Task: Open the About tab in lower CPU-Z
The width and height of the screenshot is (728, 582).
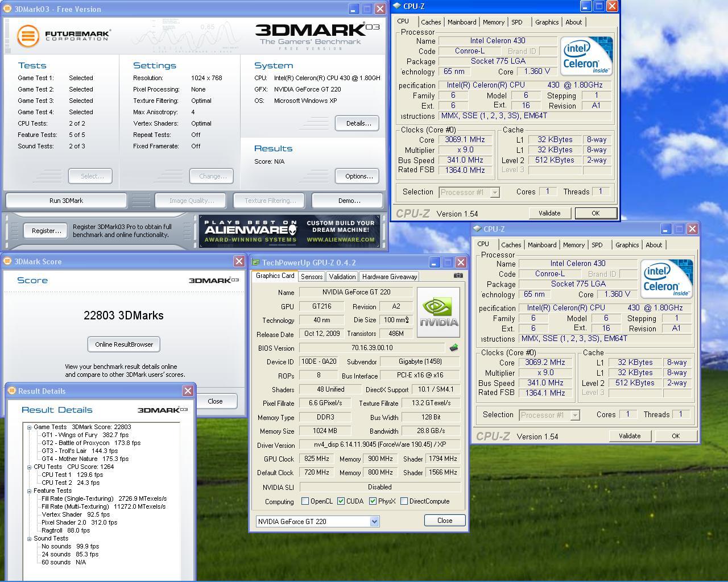Action: click(x=653, y=245)
